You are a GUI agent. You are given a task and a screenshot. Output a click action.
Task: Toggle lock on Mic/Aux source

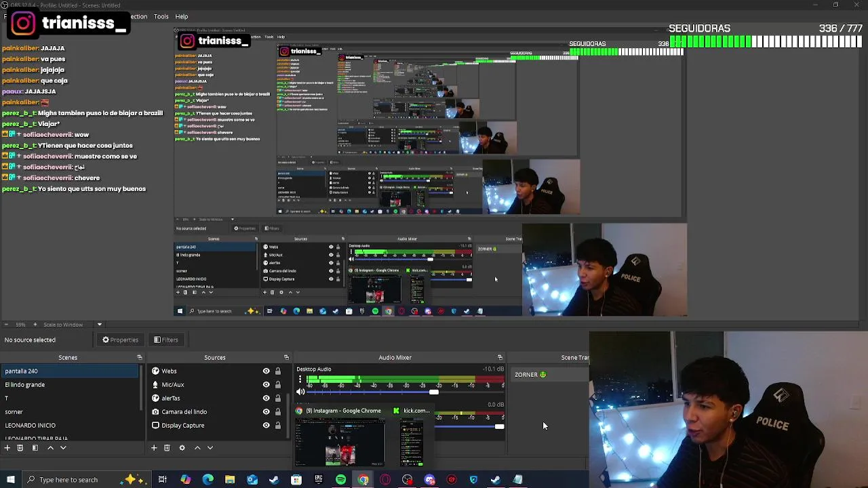[277, 384]
